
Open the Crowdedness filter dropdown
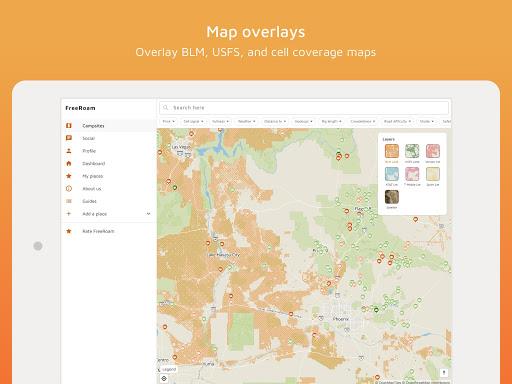point(363,121)
